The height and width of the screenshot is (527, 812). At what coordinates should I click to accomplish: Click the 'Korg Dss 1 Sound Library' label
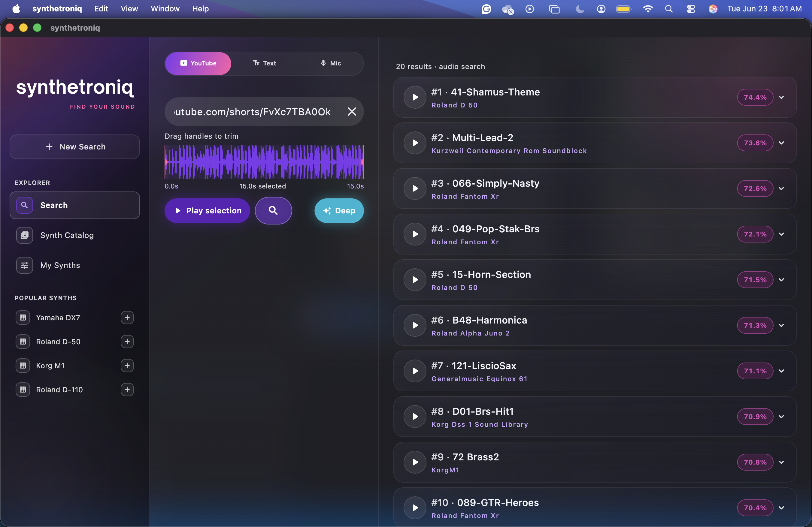pos(480,424)
